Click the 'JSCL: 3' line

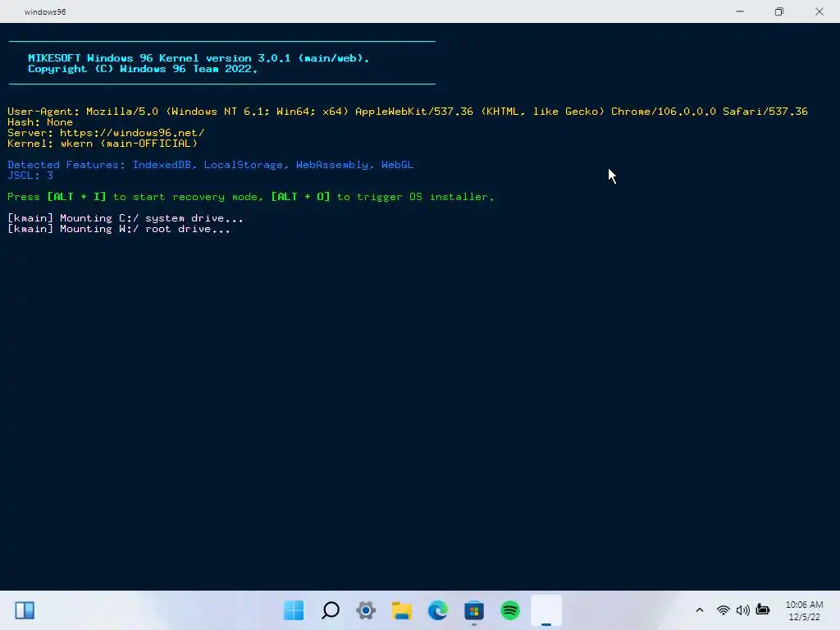[30, 176]
